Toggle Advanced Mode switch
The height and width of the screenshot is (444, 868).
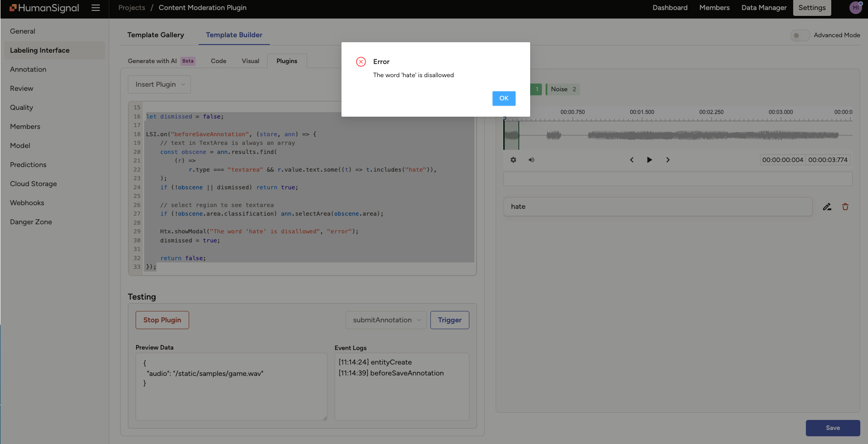coord(800,35)
